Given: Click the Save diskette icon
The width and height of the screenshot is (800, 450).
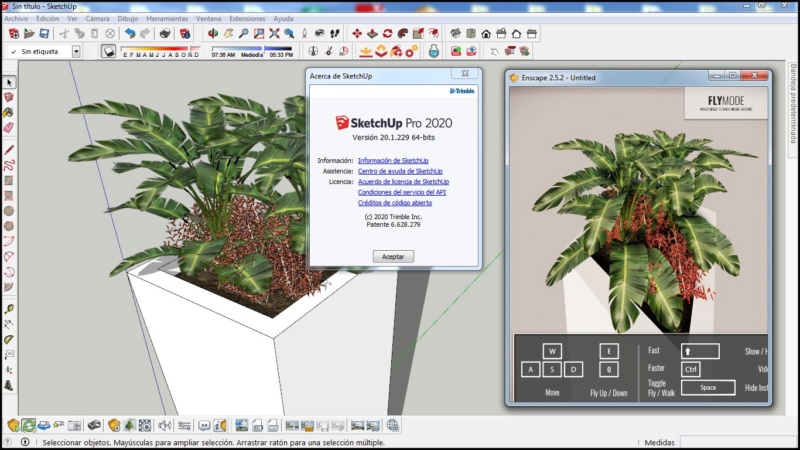Looking at the screenshot, I should (x=44, y=34).
